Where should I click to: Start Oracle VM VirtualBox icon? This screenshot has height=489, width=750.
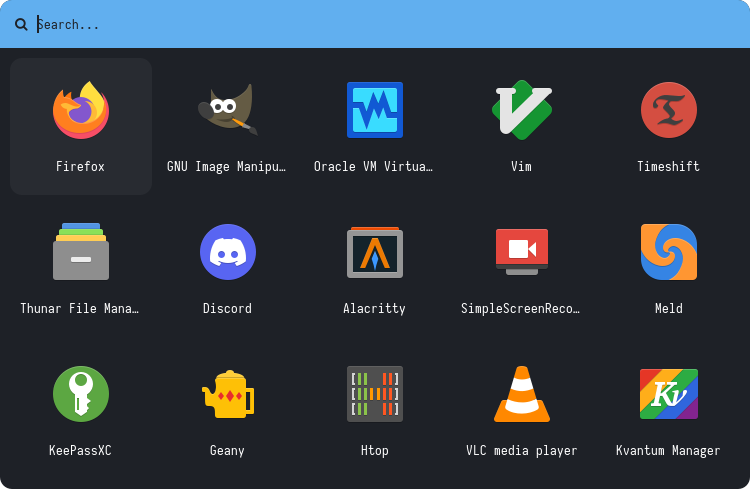[x=374, y=110]
